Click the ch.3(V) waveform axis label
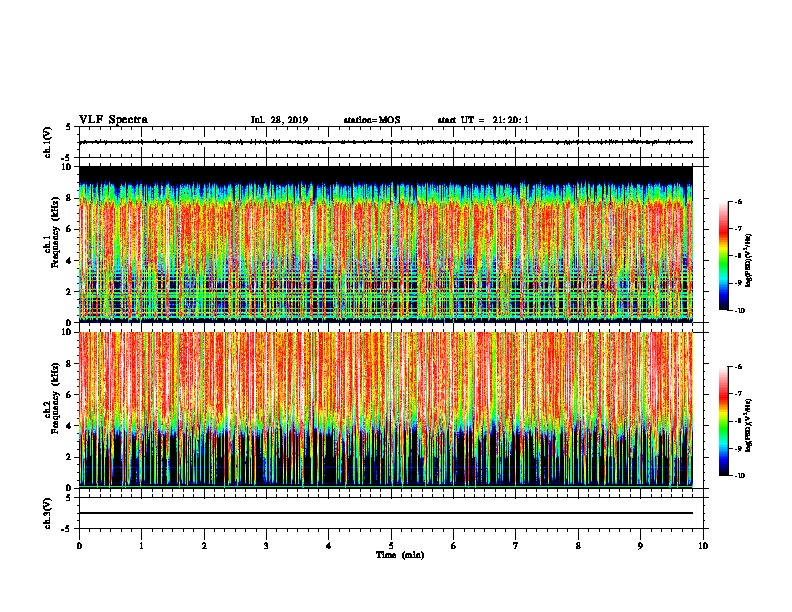Image resolution: width=792 pixels, height=612 pixels. coord(47,513)
